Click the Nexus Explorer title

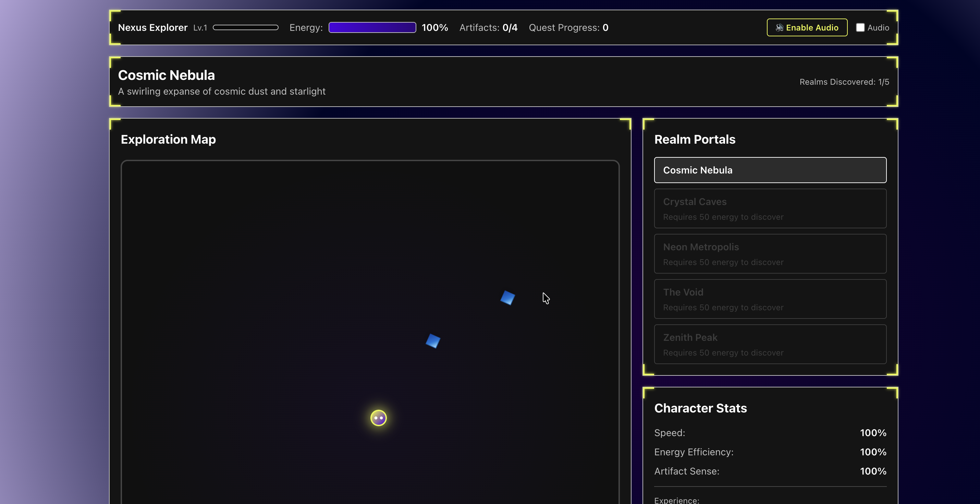click(x=152, y=27)
